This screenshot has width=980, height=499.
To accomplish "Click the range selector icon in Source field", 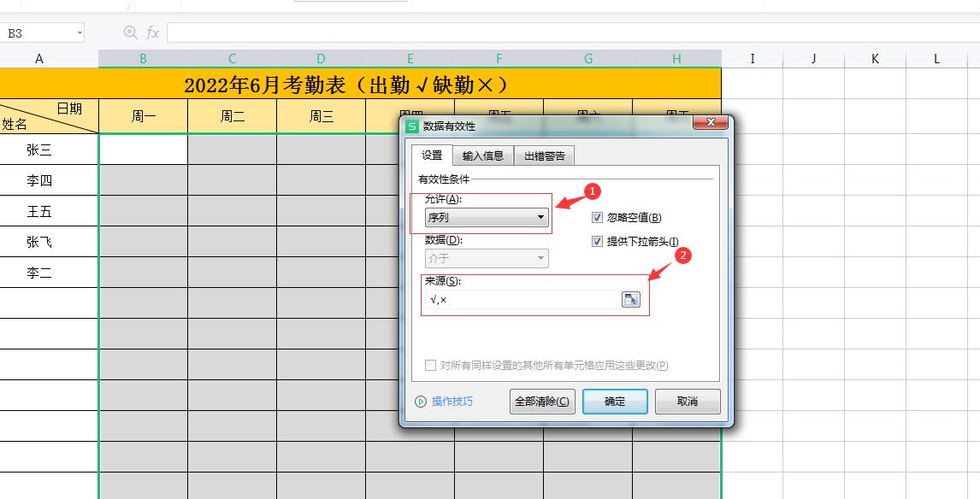I will [630, 299].
